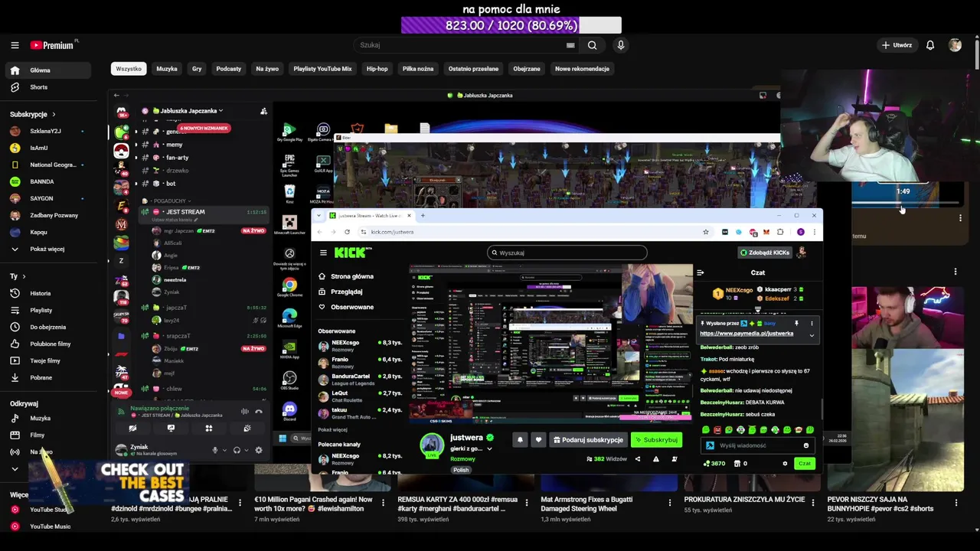Select the Piłka nożna filter chip

point(418,69)
